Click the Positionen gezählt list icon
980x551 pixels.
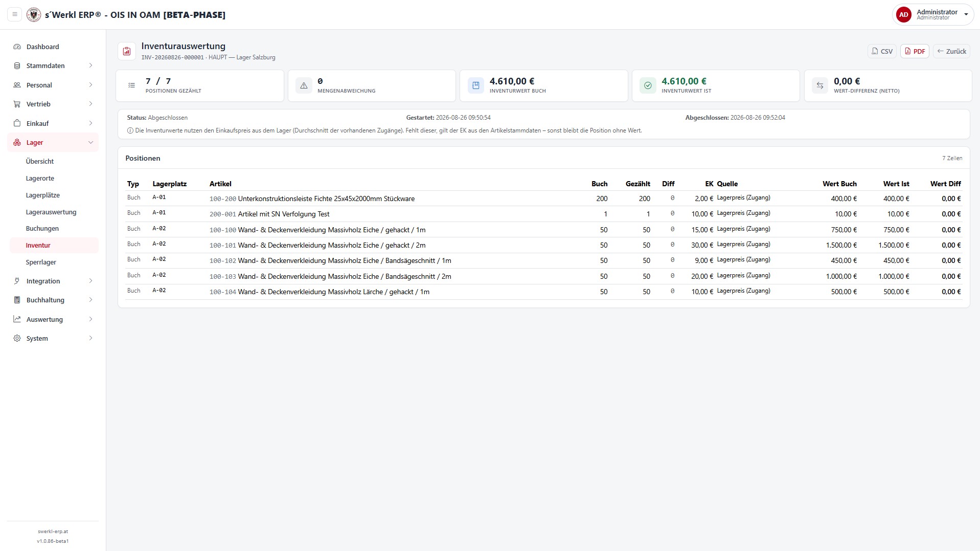132,85
